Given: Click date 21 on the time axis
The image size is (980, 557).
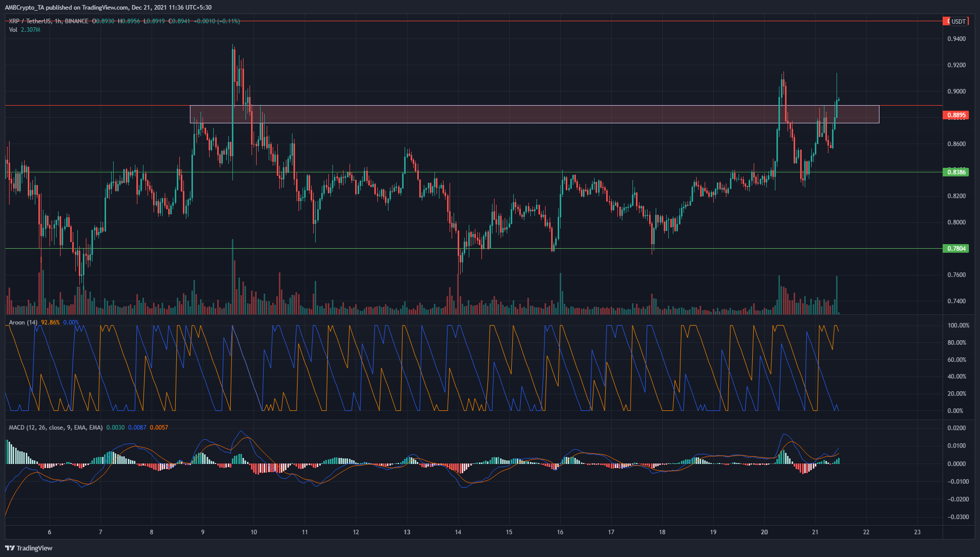Looking at the screenshot, I should click(815, 532).
